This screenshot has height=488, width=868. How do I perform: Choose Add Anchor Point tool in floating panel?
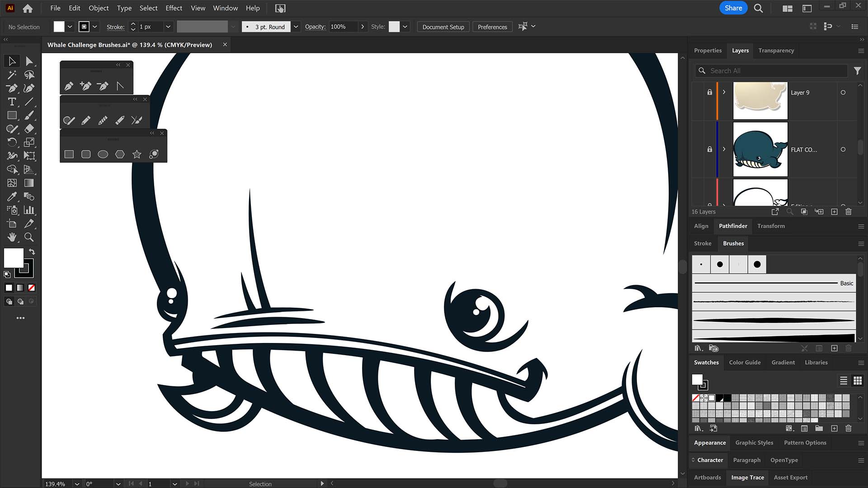tap(85, 86)
